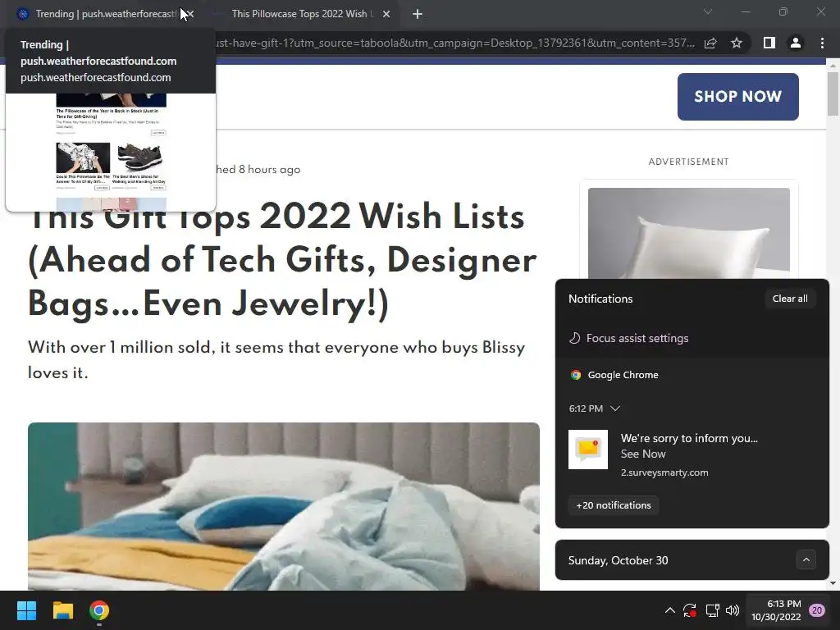Close the Pillowcase Tops 2022 Wish tab
This screenshot has height=630, width=840.
coord(386,15)
